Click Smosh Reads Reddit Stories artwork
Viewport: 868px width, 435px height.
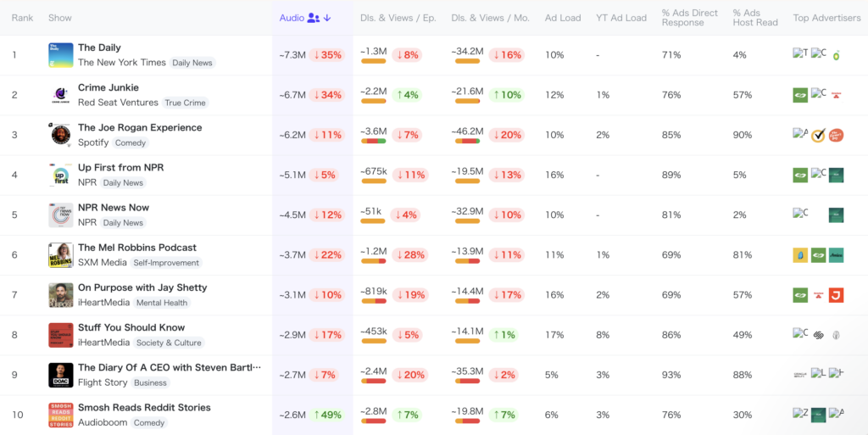pyautogui.click(x=61, y=415)
